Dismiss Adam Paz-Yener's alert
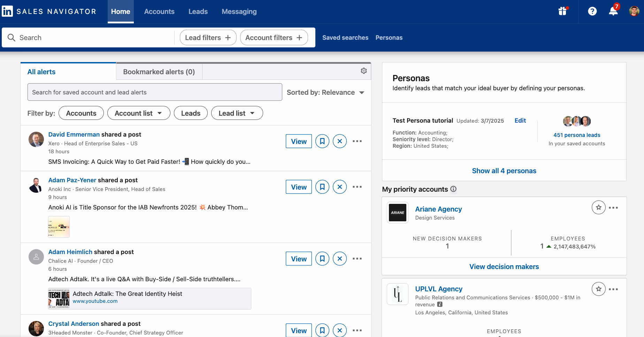 coord(340,187)
